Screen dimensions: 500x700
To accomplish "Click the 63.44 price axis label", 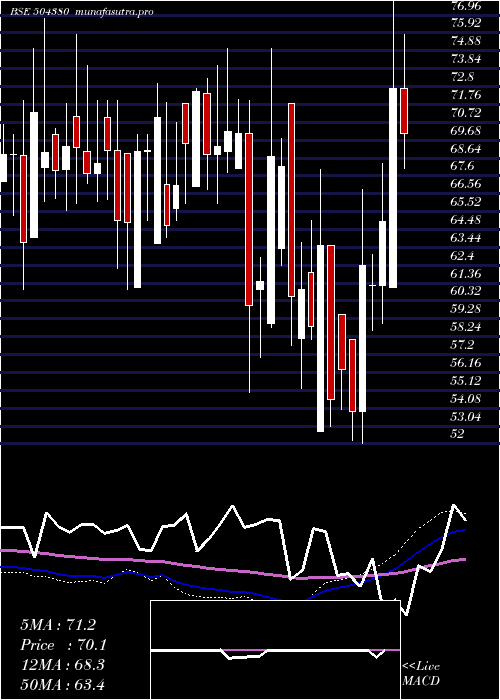I will tap(466, 238).
